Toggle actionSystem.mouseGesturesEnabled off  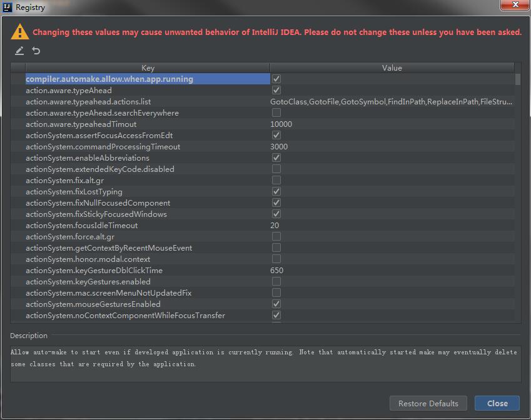(276, 304)
